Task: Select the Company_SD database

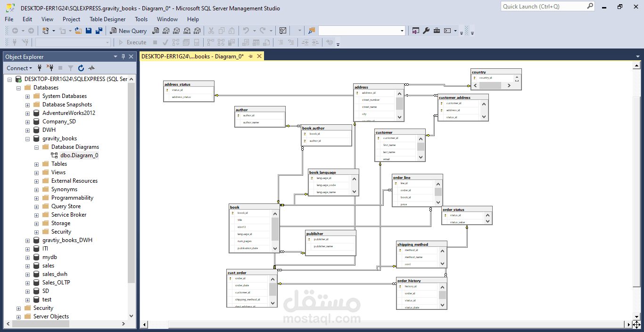Action: [x=59, y=121]
